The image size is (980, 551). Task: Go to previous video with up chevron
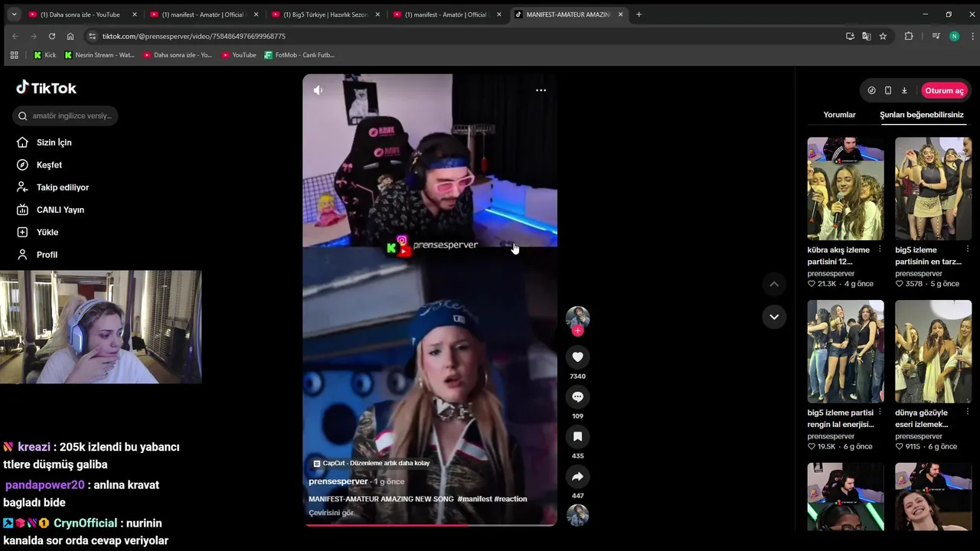[774, 284]
